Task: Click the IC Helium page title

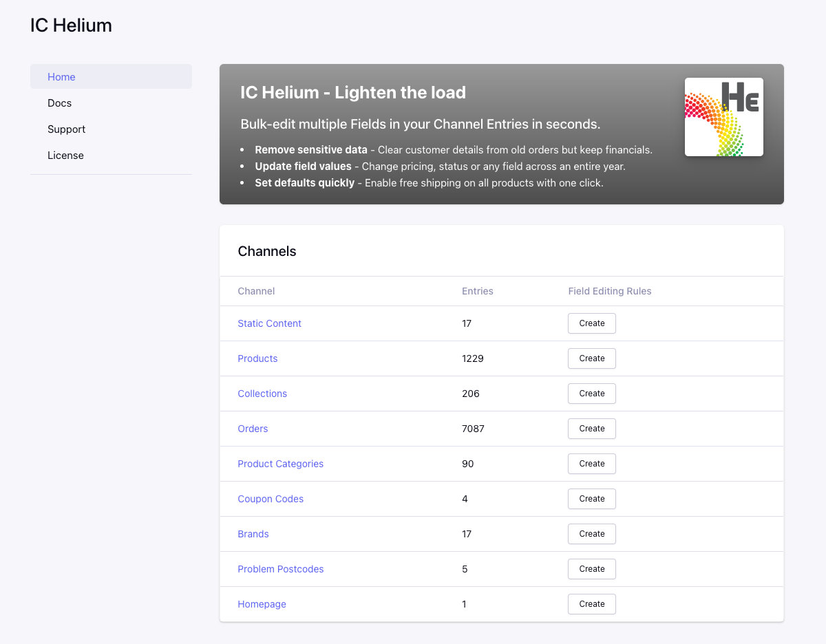Action: pos(71,25)
